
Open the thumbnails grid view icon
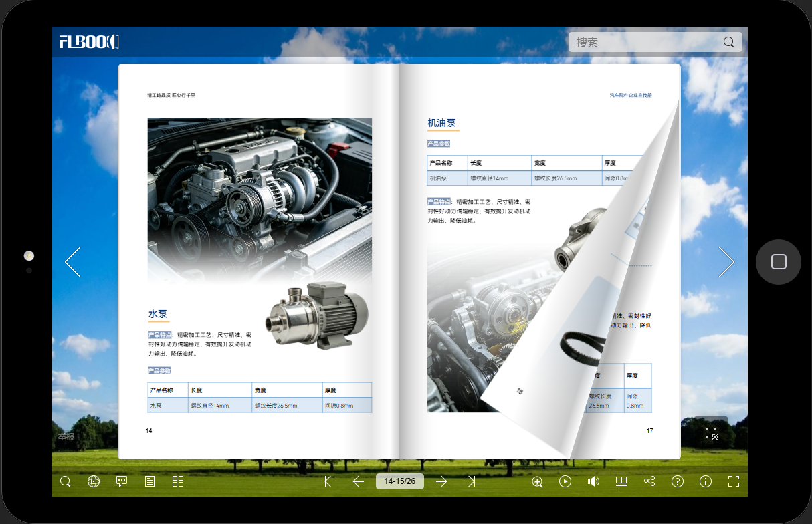(x=178, y=481)
